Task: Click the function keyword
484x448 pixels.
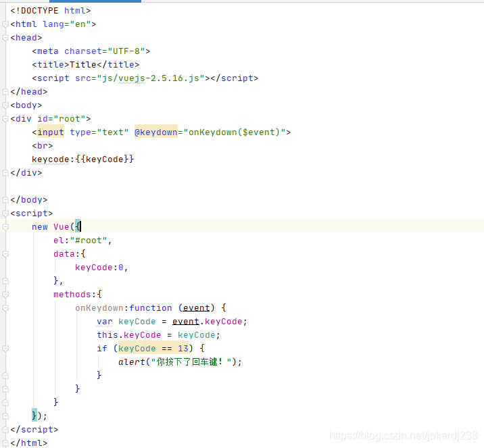Action: [151, 308]
